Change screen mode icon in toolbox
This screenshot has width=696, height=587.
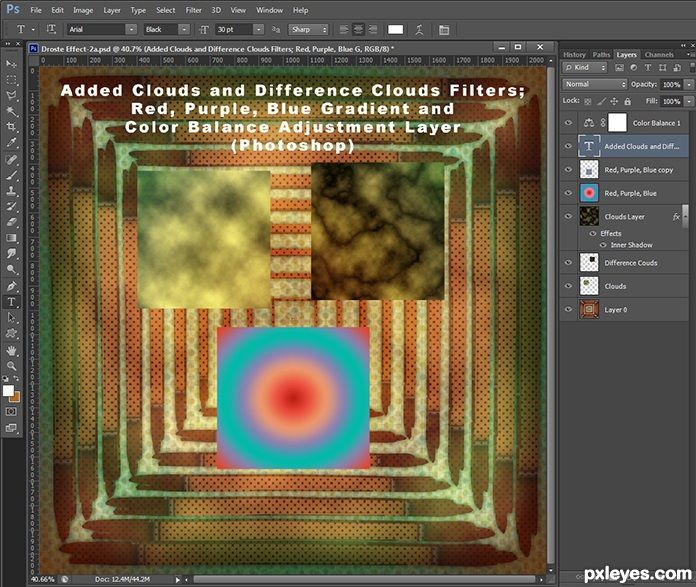click(x=11, y=428)
